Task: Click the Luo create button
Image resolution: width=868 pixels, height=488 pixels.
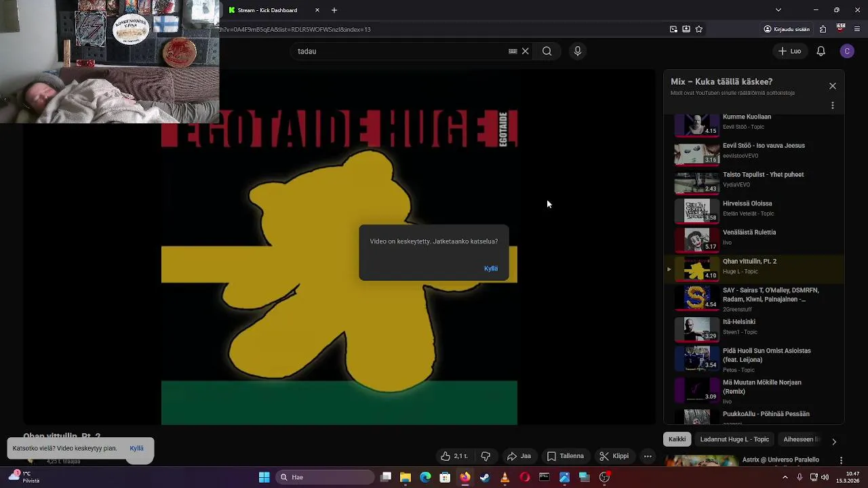Action: click(790, 51)
